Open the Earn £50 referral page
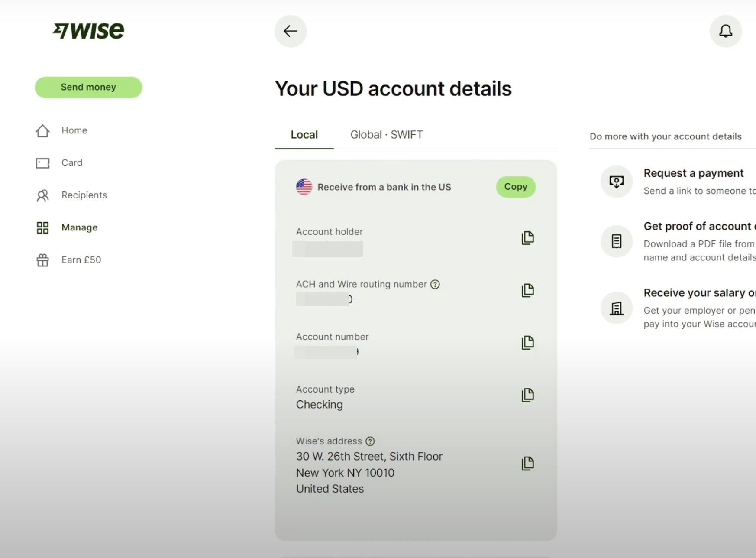The width and height of the screenshot is (756, 558). click(81, 260)
